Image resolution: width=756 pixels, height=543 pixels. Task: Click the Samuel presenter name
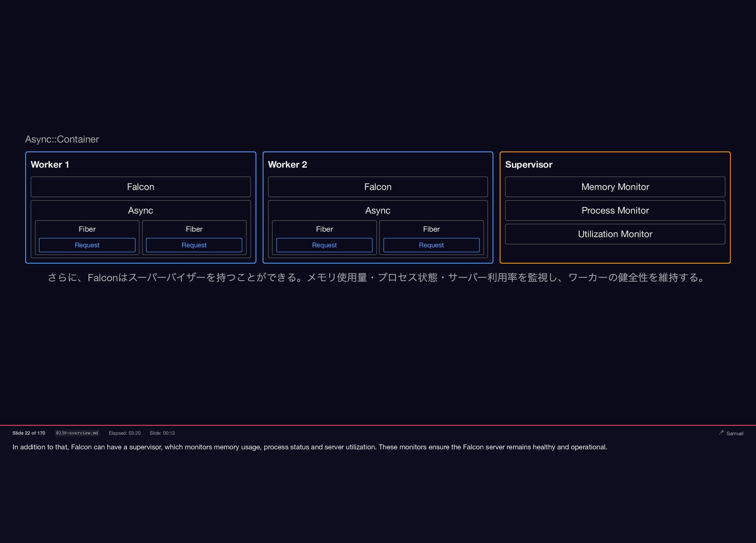pyautogui.click(x=735, y=433)
